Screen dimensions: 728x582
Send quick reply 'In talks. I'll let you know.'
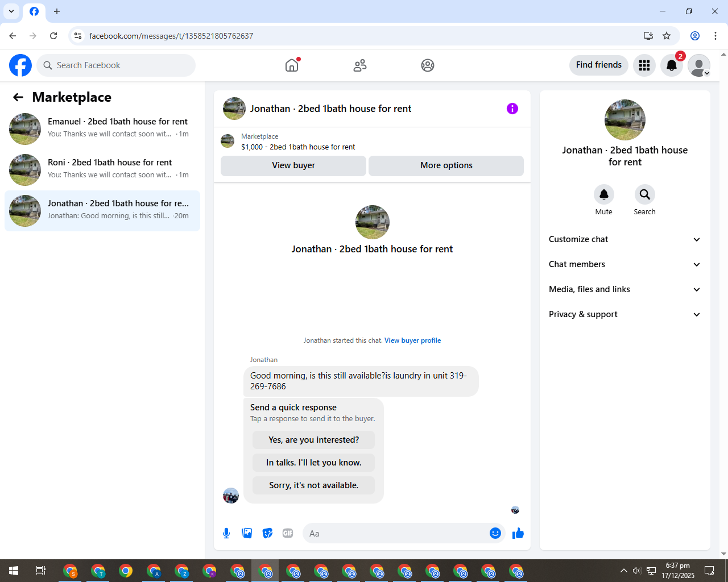tap(314, 463)
